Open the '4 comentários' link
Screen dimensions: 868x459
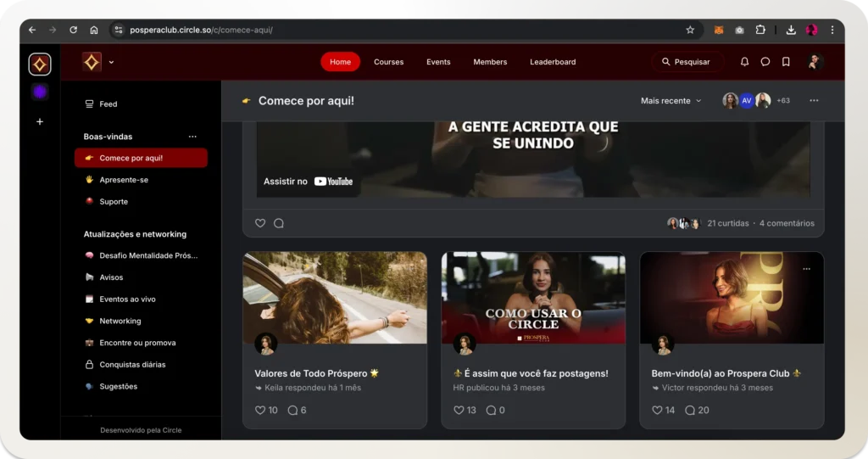(787, 223)
